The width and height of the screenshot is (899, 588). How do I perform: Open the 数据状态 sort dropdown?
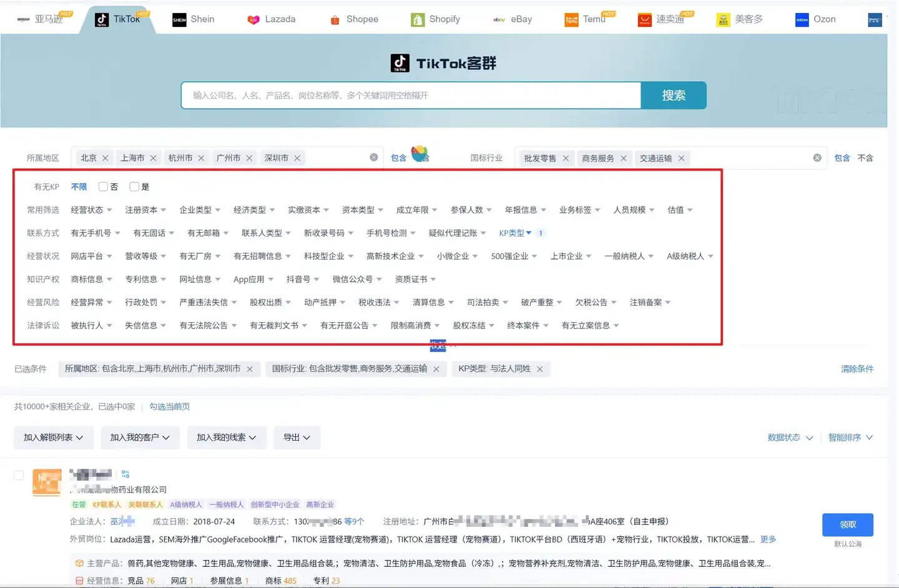tap(790, 438)
